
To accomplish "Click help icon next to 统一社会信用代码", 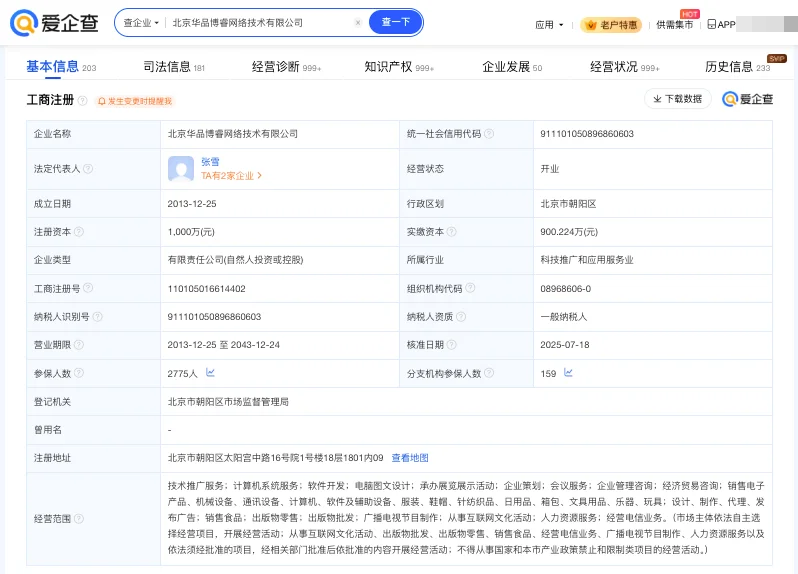I will tap(489, 134).
